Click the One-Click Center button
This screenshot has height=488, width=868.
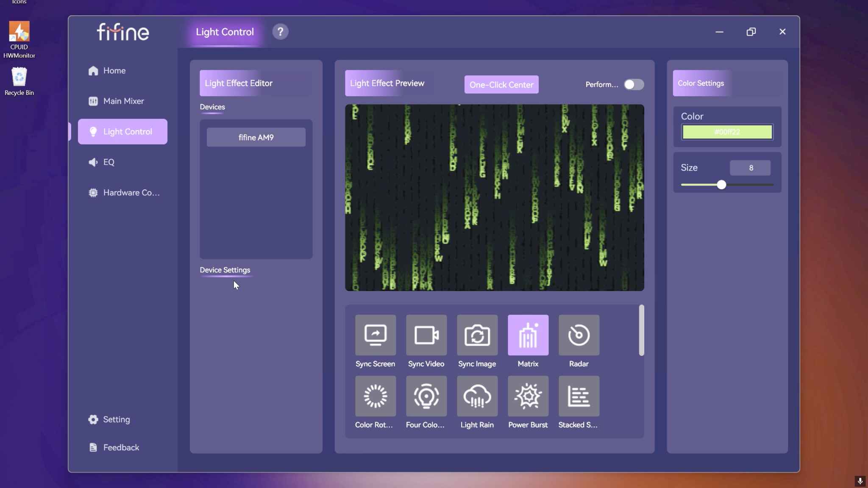point(501,85)
